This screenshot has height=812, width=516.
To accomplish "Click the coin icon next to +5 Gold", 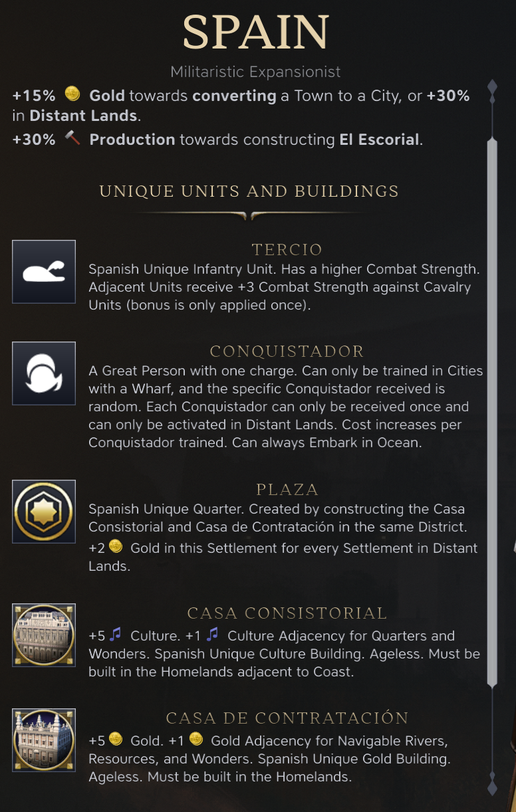I will click(x=116, y=739).
